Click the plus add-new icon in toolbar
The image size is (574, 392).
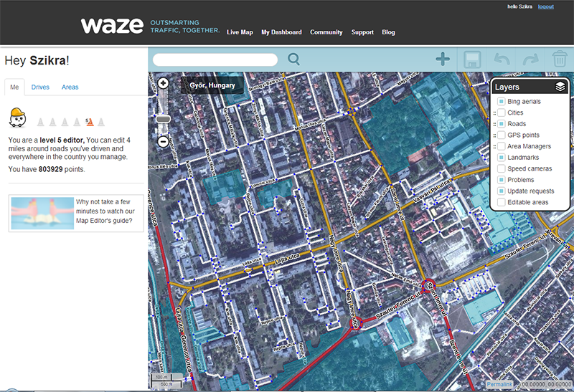pos(443,59)
